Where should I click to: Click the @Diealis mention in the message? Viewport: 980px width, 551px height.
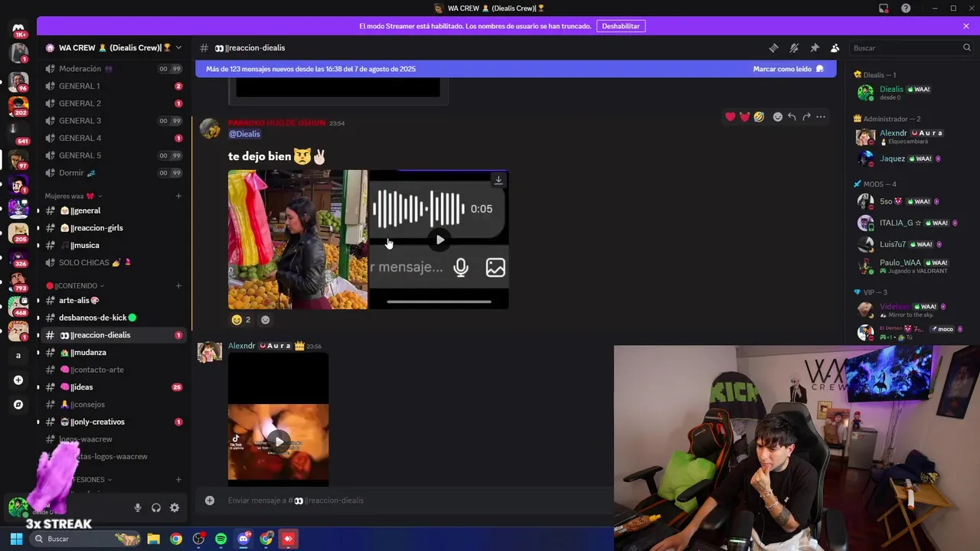click(244, 134)
